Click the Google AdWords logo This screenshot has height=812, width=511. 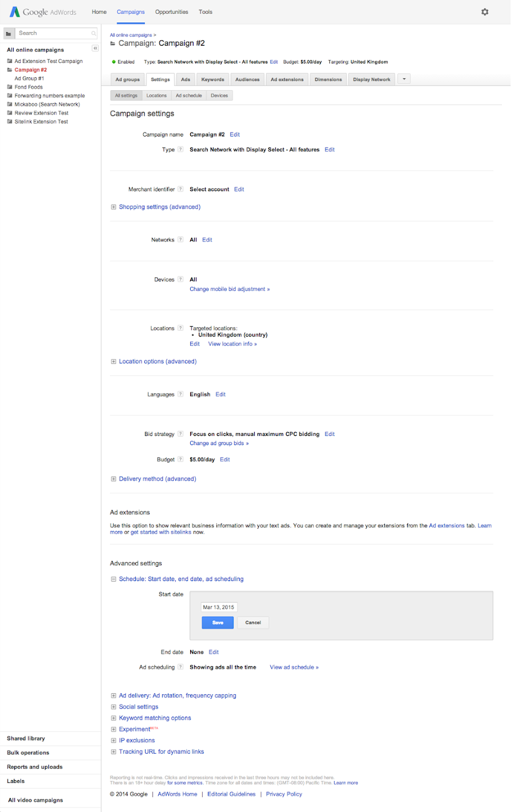click(x=43, y=12)
